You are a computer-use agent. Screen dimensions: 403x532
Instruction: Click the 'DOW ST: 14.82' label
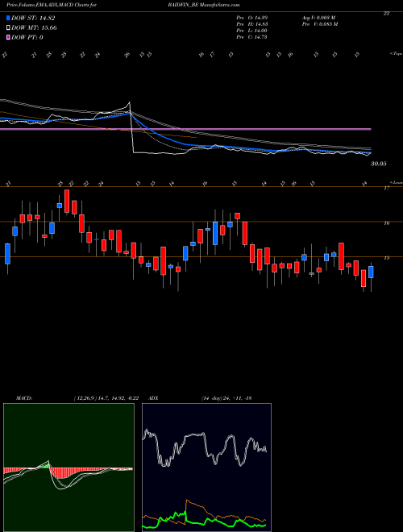[x=33, y=19]
